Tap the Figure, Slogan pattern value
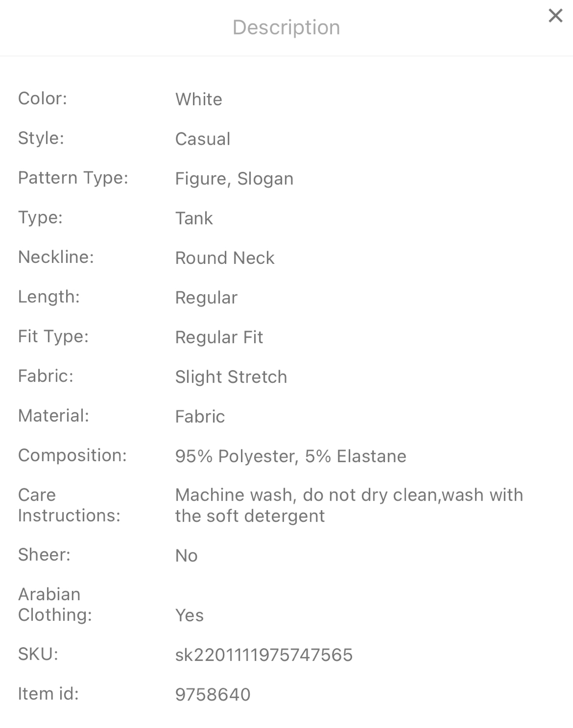The image size is (573, 728). coord(234,178)
